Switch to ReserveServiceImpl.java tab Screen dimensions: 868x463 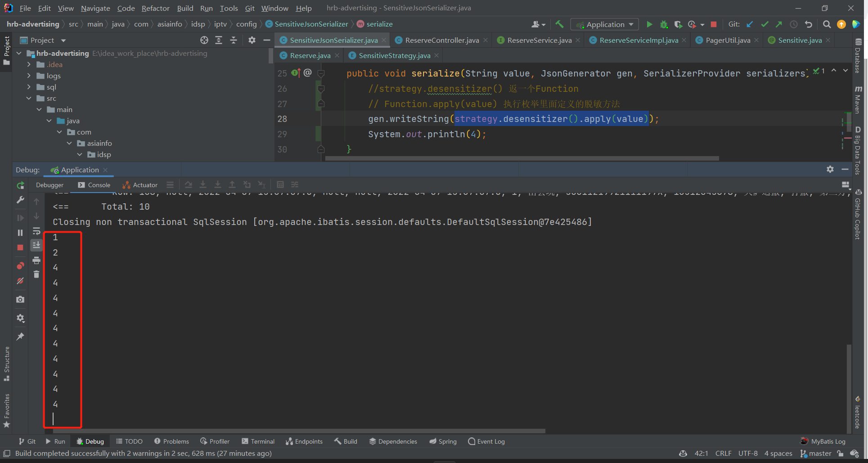(639, 40)
